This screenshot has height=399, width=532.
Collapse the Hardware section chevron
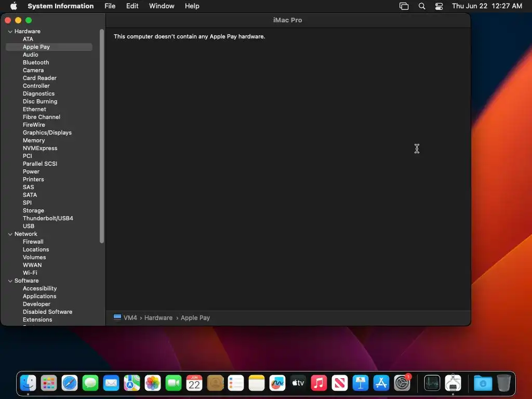click(10, 32)
